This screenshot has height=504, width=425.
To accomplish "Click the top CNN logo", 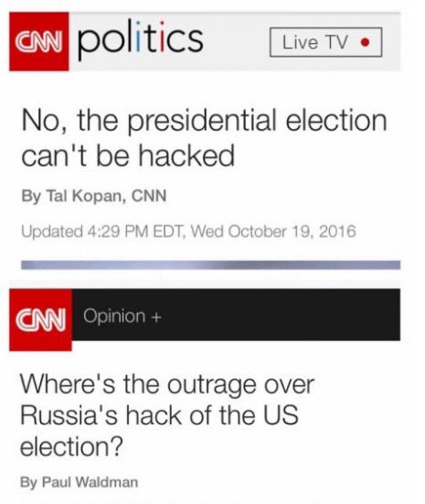I will [x=39, y=41].
